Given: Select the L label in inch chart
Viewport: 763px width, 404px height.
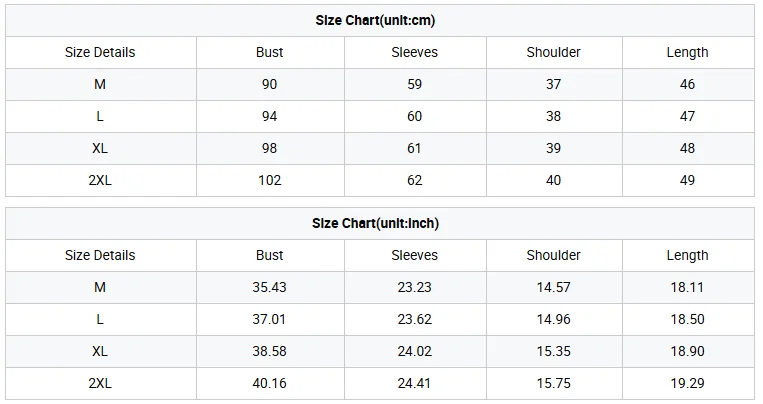Looking at the screenshot, I should coord(100,319).
